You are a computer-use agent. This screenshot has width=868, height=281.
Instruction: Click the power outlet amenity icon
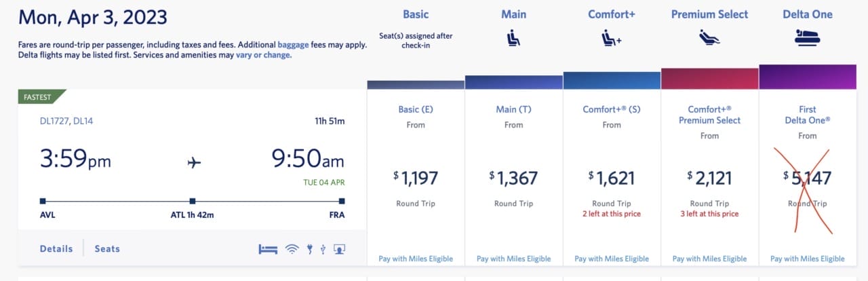click(310, 249)
